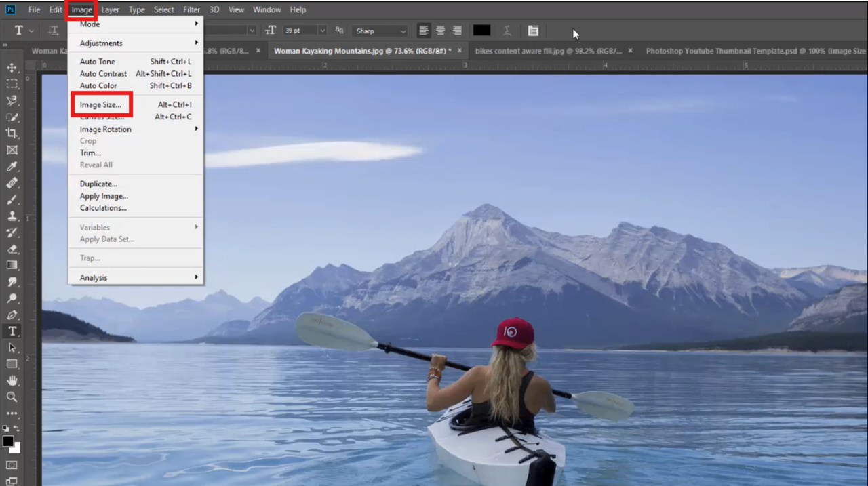
Task: Select the Rectangular Marquee tool
Action: click(12, 84)
